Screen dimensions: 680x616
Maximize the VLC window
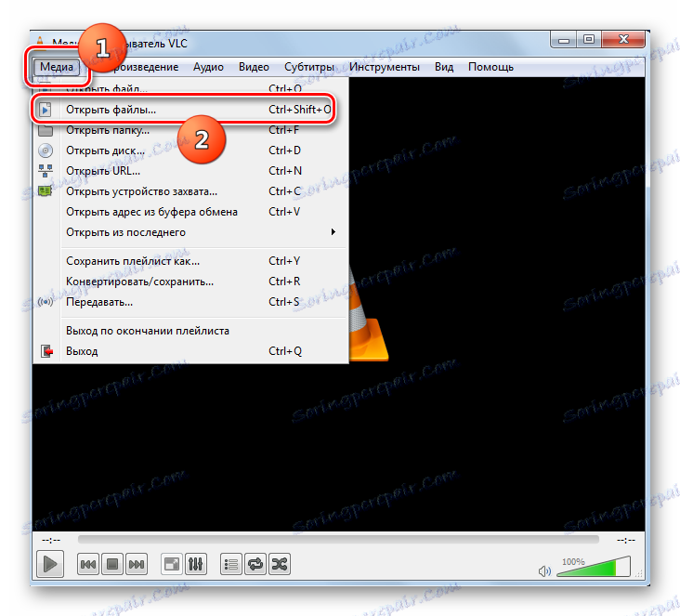pos(588,39)
